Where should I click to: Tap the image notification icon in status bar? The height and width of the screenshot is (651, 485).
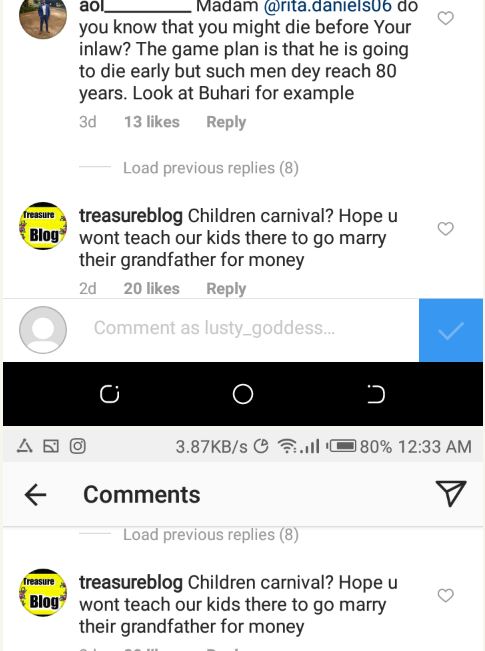point(51,447)
